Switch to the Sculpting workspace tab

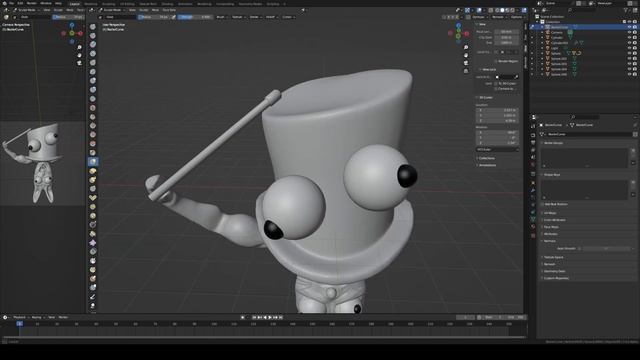[109, 4]
